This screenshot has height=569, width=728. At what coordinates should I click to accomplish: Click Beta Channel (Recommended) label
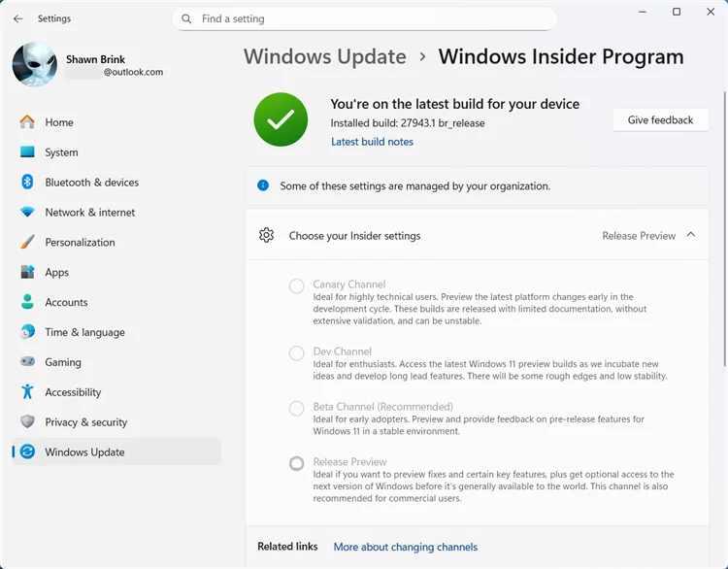click(x=383, y=407)
